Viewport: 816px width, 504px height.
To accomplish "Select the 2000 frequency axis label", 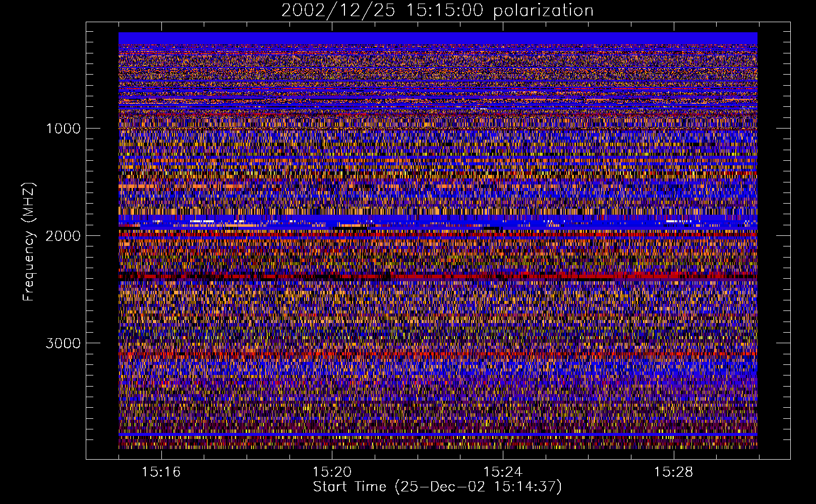I will (63, 236).
